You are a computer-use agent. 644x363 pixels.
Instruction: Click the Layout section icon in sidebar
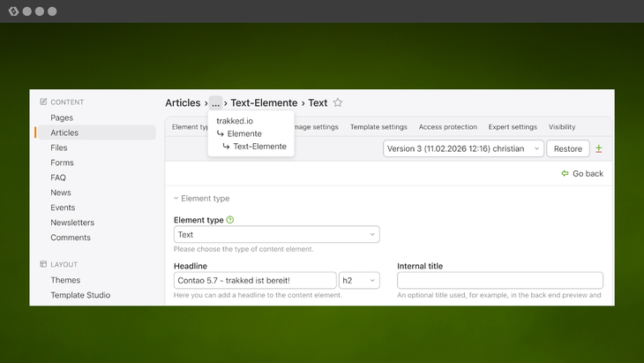point(44,264)
